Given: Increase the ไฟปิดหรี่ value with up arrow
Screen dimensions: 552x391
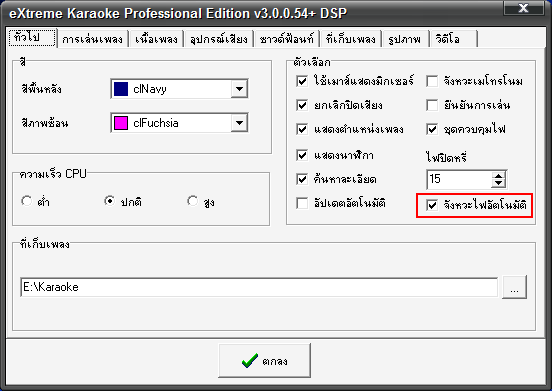Looking at the screenshot, I should coord(498,175).
